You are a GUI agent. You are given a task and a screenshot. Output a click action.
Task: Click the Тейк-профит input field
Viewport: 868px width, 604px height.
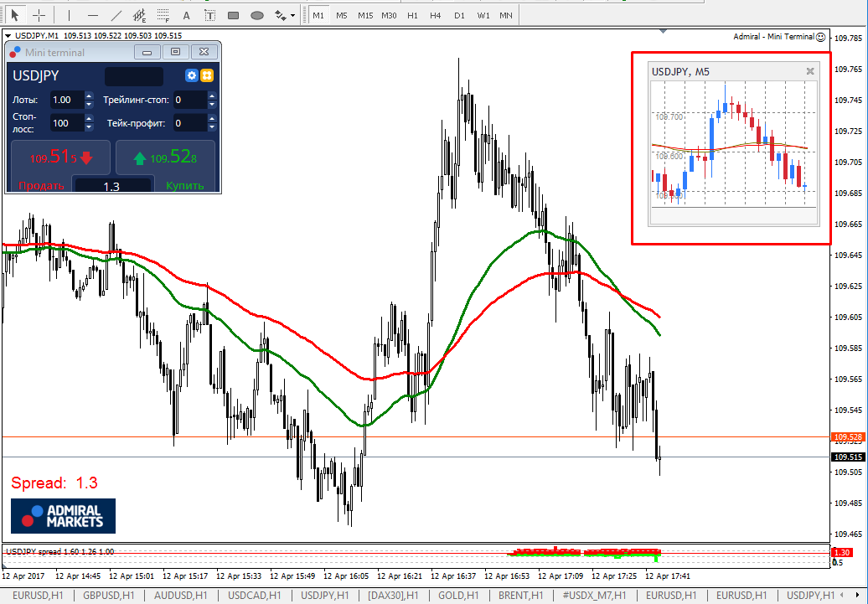pos(190,123)
